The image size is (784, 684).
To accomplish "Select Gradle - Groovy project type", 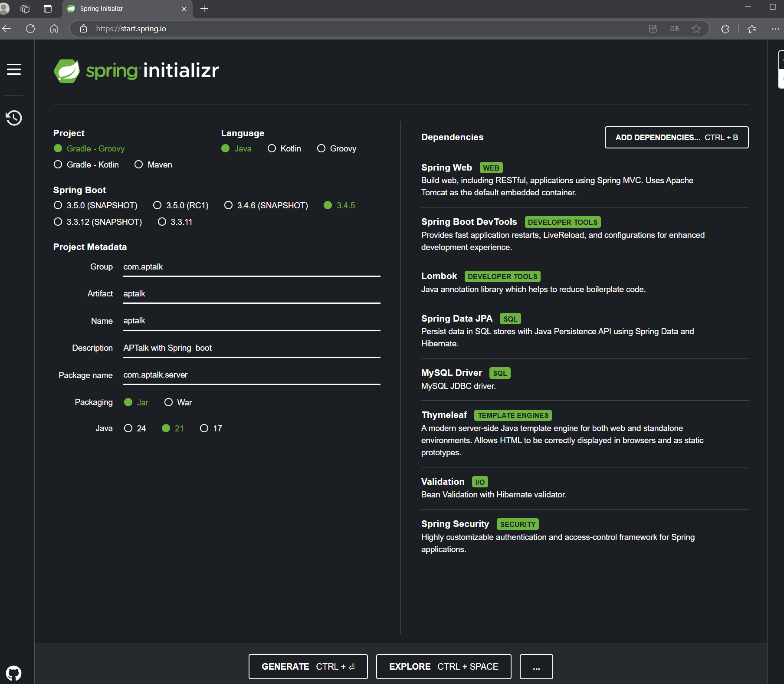I will (89, 148).
